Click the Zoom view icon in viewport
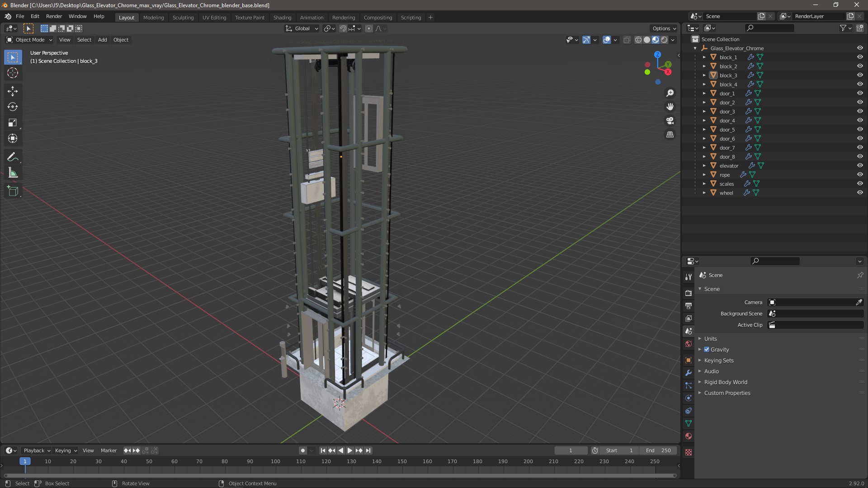868x488 pixels. (x=670, y=93)
